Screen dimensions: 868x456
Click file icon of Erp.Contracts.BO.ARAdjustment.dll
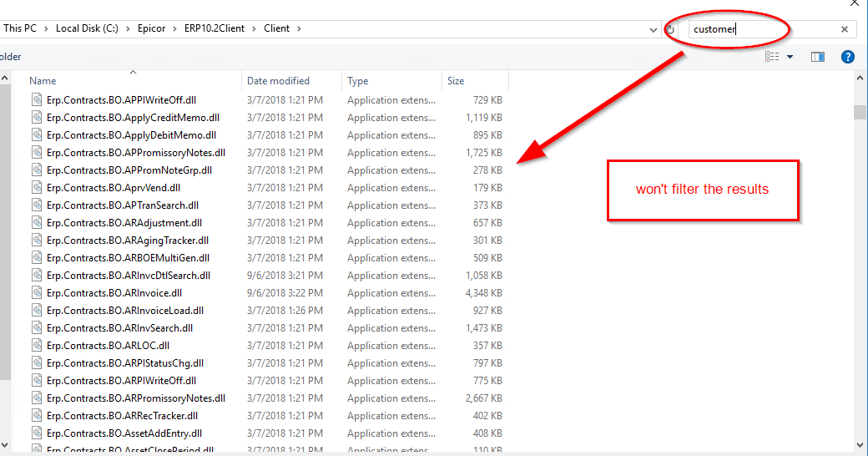(37, 223)
